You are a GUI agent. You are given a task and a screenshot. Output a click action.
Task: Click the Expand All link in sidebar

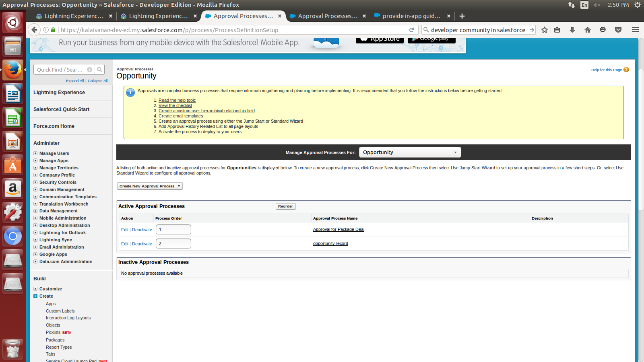click(75, 81)
